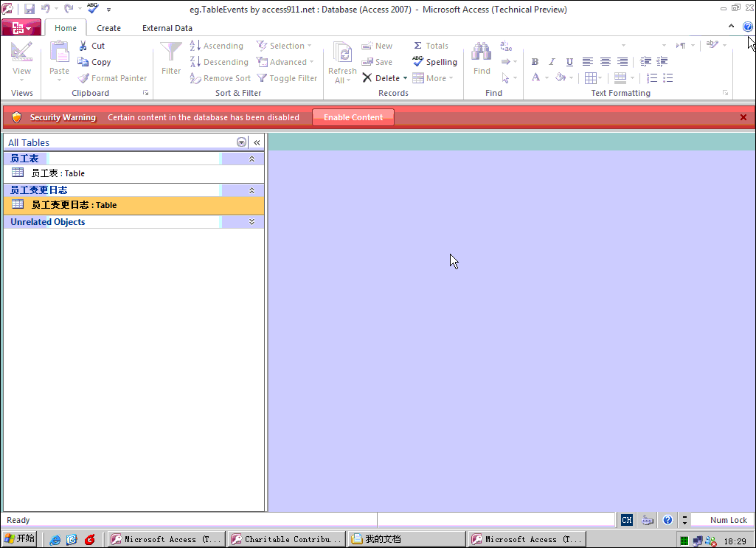Click Remove Sort in Sort & Filter
Image resolution: width=756 pixels, height=548 pixels.
[x=220, y=78]
